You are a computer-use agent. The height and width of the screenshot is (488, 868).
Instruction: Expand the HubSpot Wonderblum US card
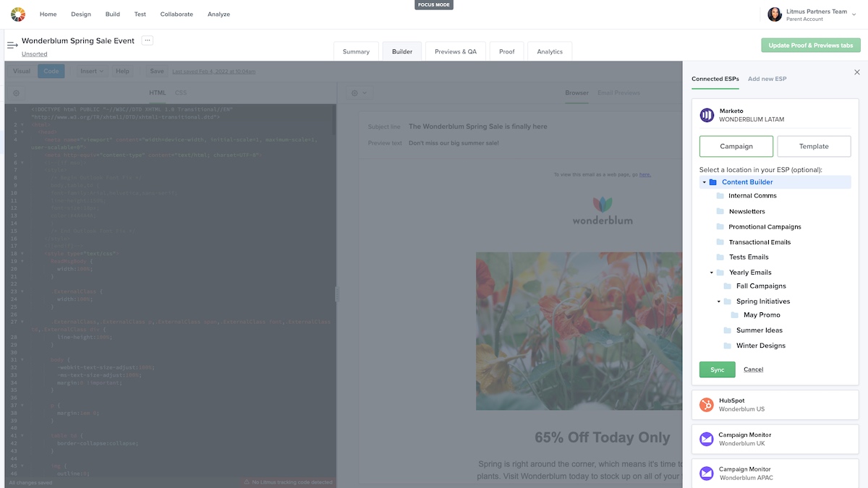coord(775,405)
